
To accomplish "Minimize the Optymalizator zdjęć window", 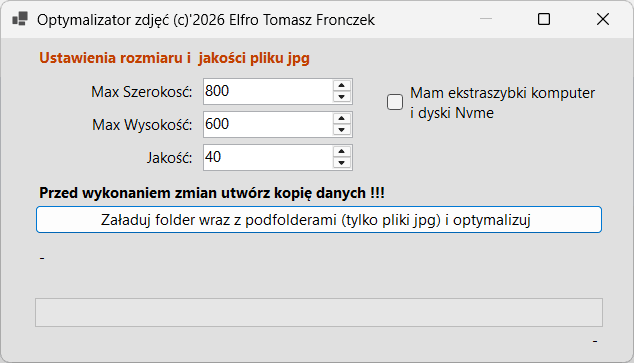I will [486, 19].
